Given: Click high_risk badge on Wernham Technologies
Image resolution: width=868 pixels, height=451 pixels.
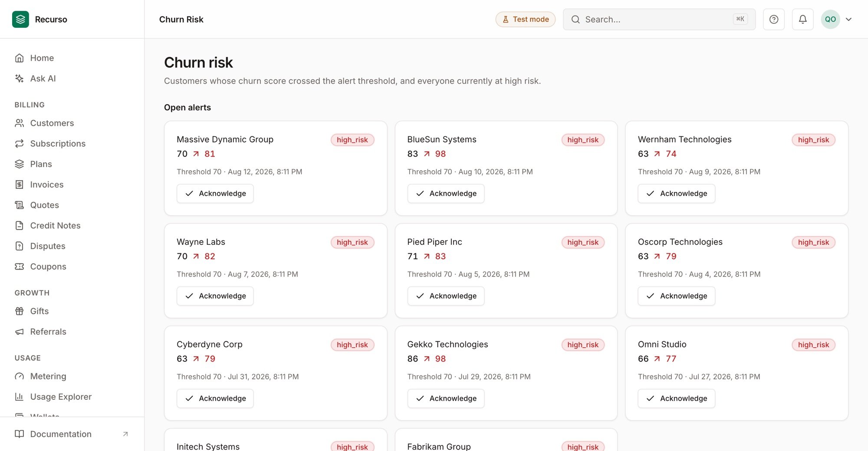Looking at the screenshot, I should click(x=813, y=140).
